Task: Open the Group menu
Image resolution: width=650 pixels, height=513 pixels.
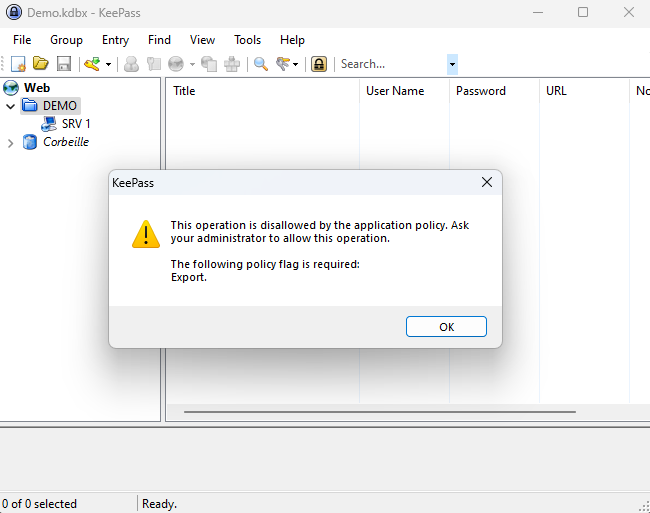Action: (66, 40)
